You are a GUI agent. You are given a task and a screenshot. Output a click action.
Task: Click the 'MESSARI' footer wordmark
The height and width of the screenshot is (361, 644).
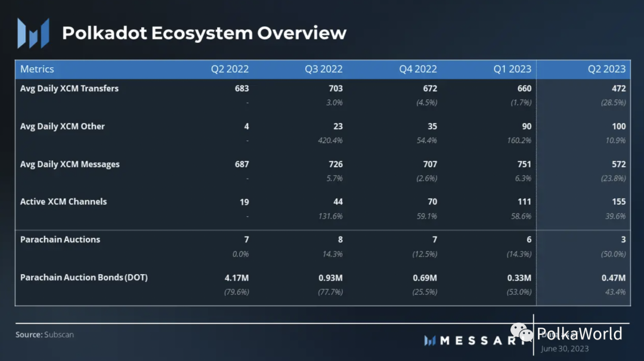click(482, 341)
